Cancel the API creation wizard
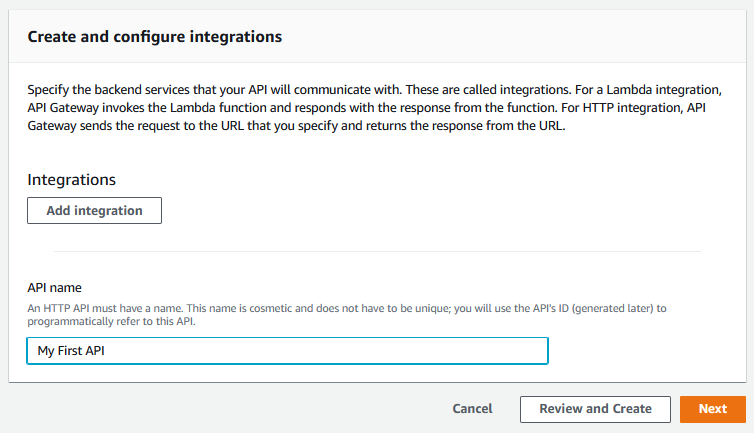Image resolution: width=754 pixels, height=433 pixels. point(472,409)
